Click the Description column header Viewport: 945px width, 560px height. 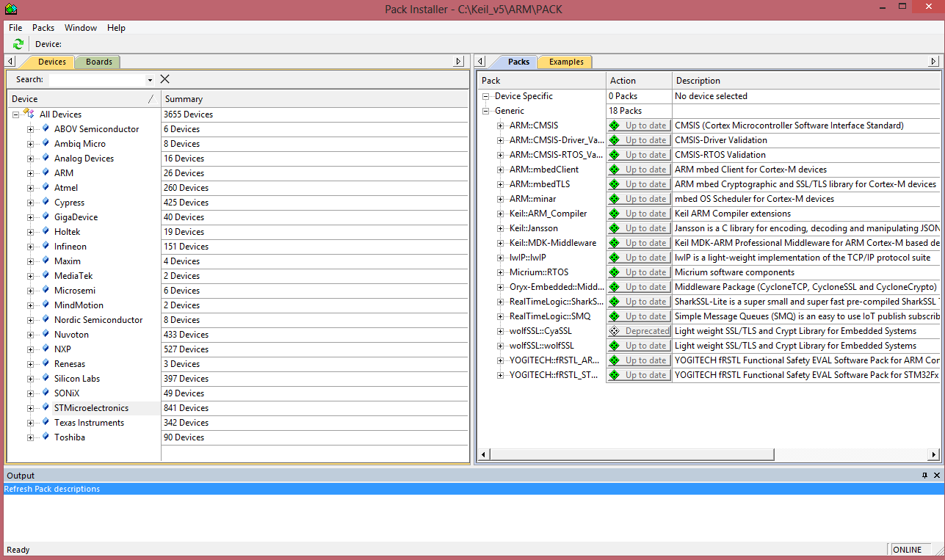[x=806, y=81]
